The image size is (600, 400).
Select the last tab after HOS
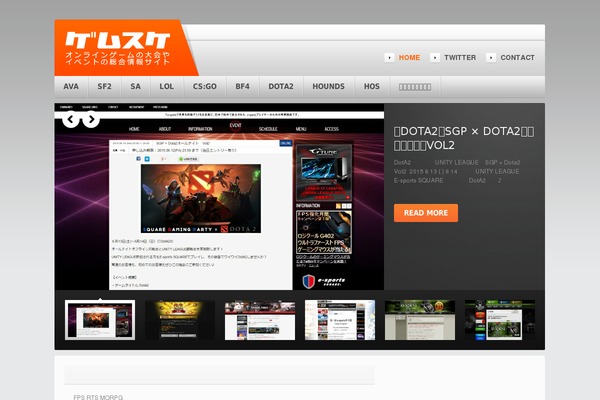click(415, 87)
